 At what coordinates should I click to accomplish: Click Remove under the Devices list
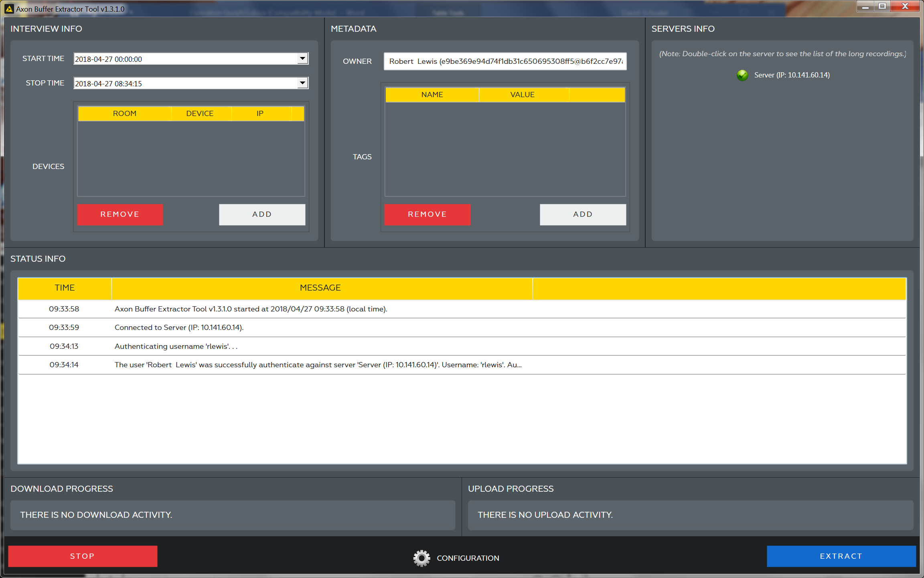(120, 214)
